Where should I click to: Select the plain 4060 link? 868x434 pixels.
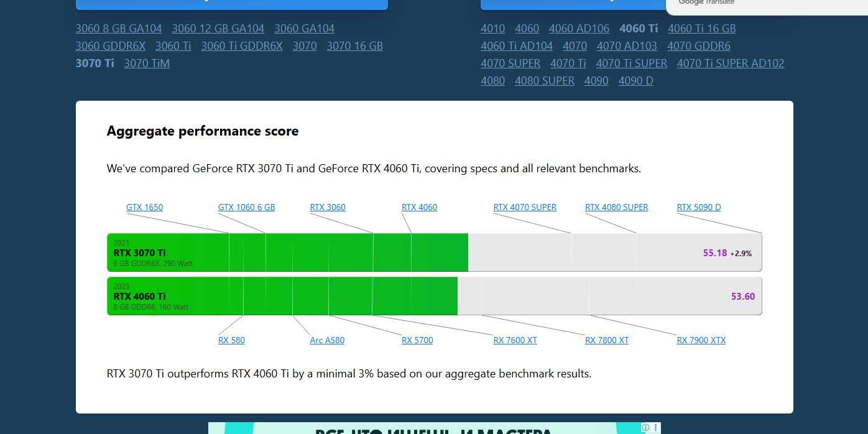point(527,29)
